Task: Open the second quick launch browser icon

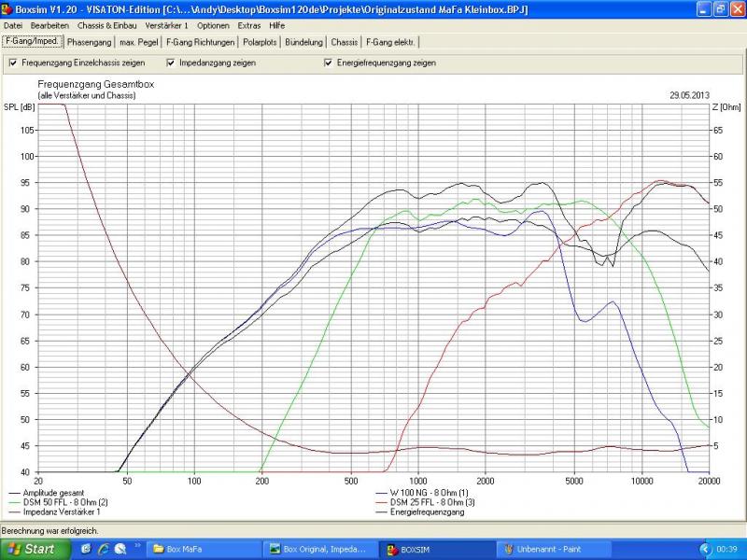Action: tap(102, 549)
